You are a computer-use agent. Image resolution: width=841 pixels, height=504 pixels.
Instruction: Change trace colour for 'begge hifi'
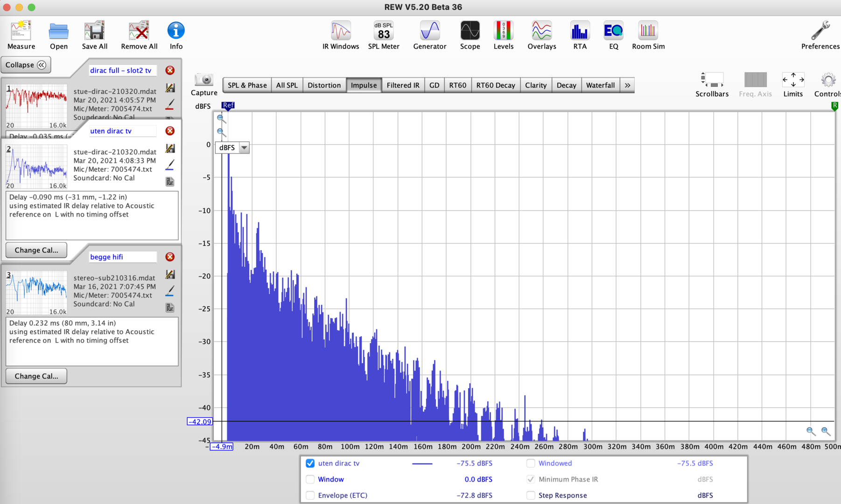(x=170, y=291)
